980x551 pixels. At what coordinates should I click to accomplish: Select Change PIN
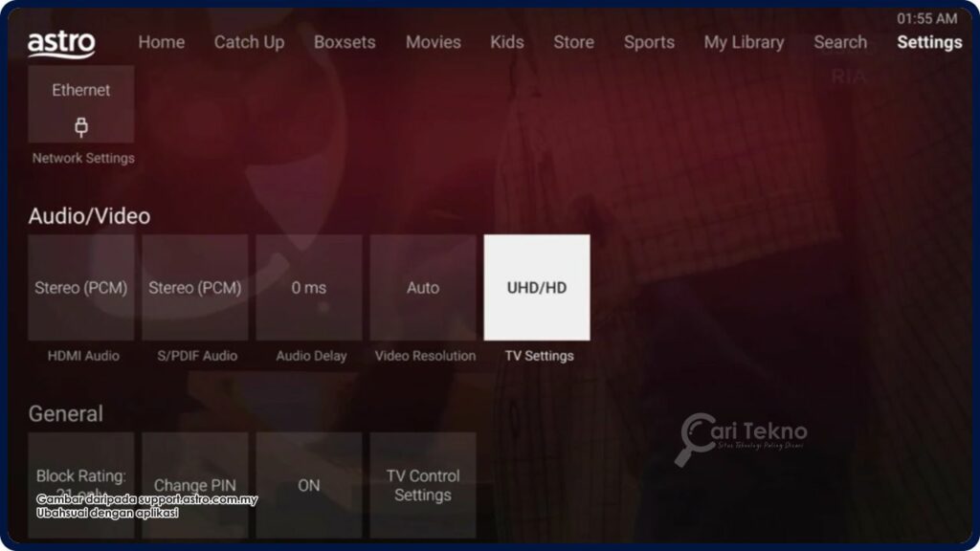tap(195, 485)
